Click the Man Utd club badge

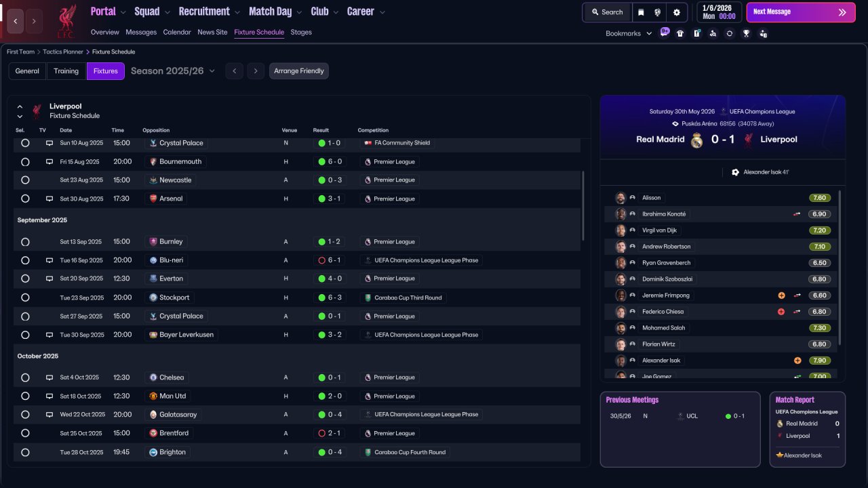(x=153, y=396)
